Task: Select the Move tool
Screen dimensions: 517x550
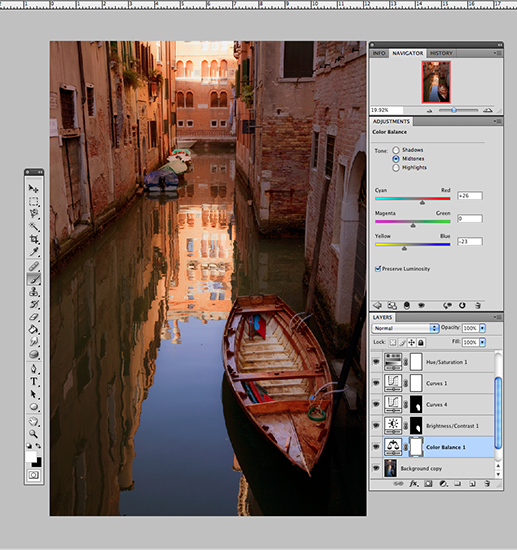Action: (34, 189)
